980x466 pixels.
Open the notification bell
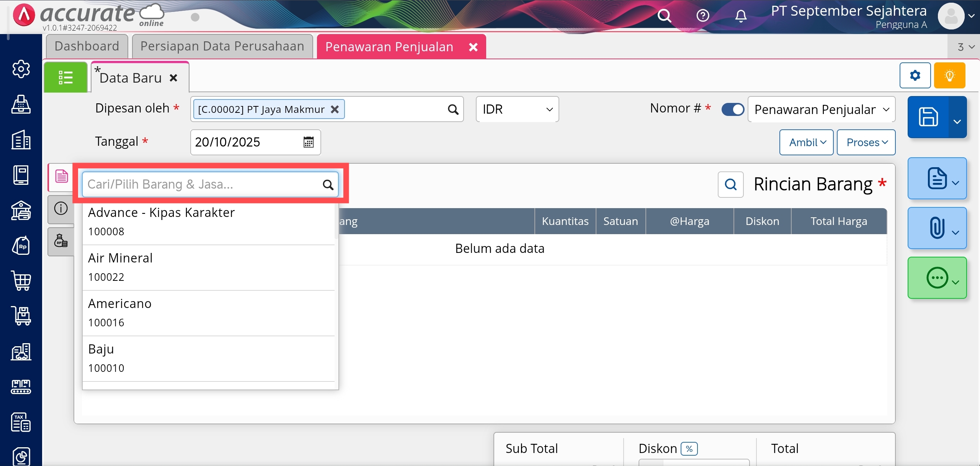[x=741, y=16]
